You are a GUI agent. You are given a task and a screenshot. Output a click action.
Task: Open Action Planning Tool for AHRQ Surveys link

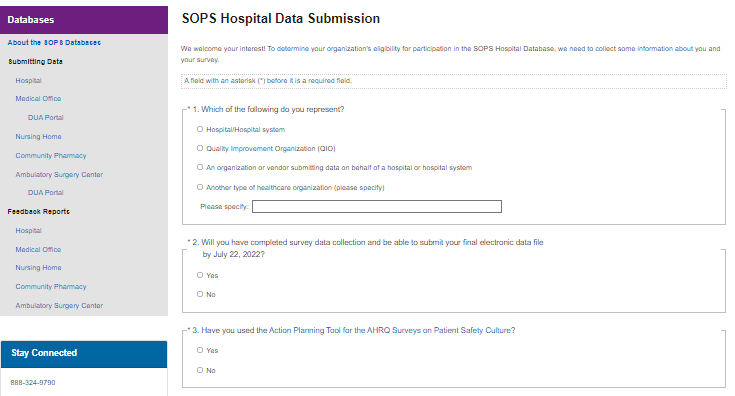pos(392,330)
